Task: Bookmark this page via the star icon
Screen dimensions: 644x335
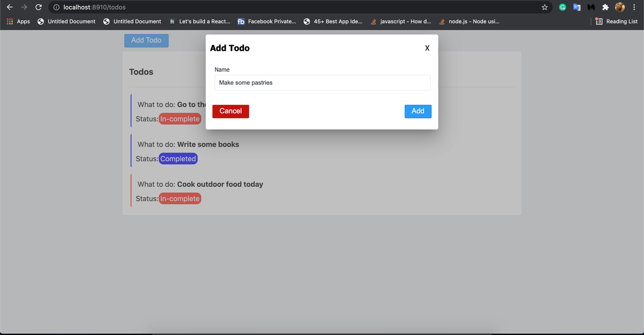Action: [x=544, y=7]
